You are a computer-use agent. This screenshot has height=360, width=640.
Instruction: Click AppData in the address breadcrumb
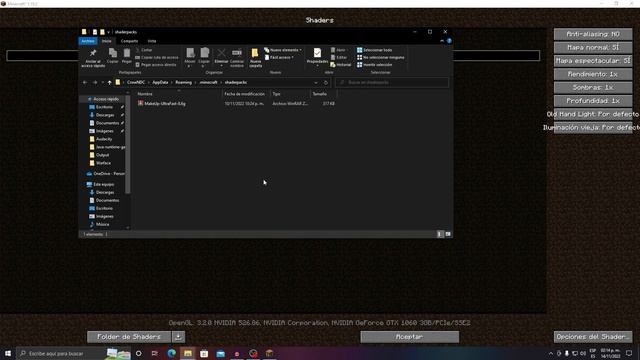coord(160,82)
